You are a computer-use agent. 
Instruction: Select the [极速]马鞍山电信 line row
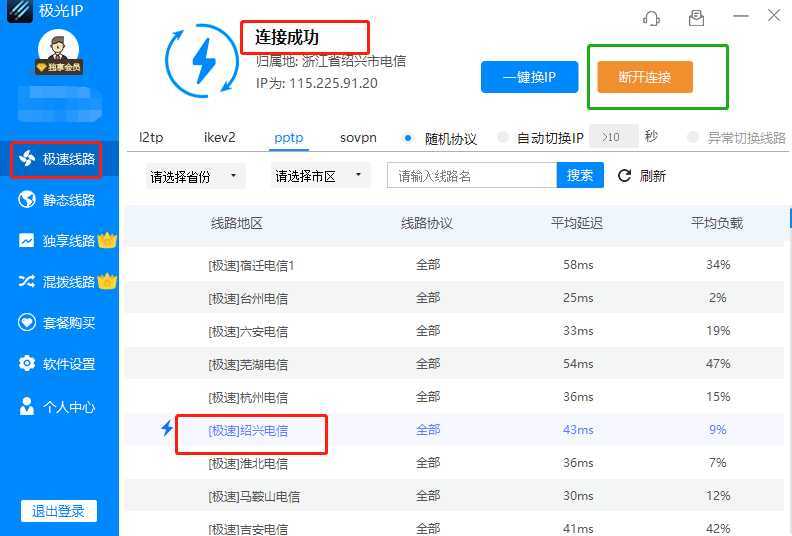click(455, 496)
